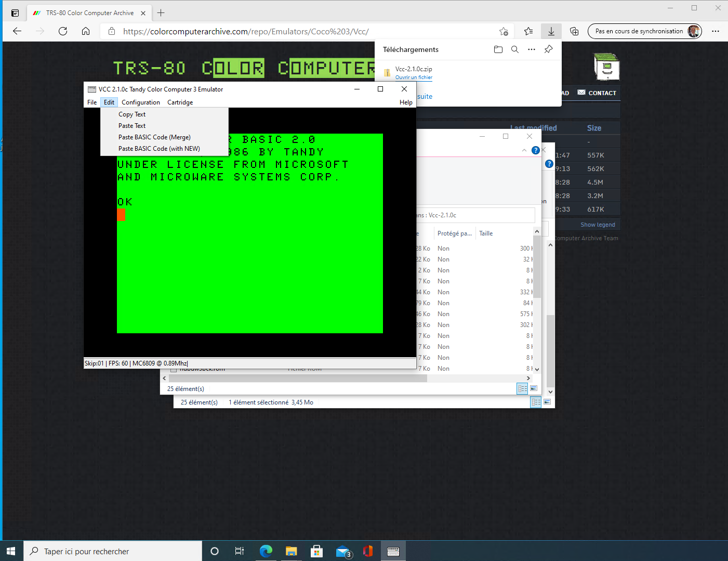This screenshot has width=728, height=561.
Task: Switch Explorer to details view
Action: pos(522,388)
